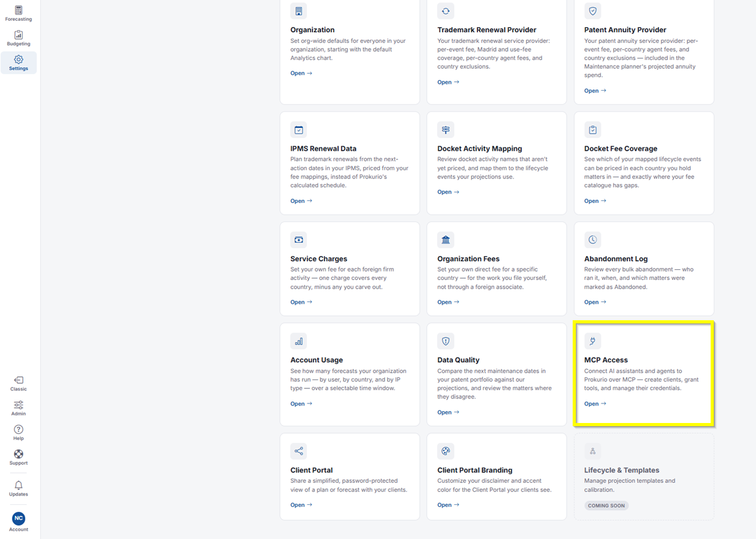Click the banknote icon on Service Charges

point(299,240)
